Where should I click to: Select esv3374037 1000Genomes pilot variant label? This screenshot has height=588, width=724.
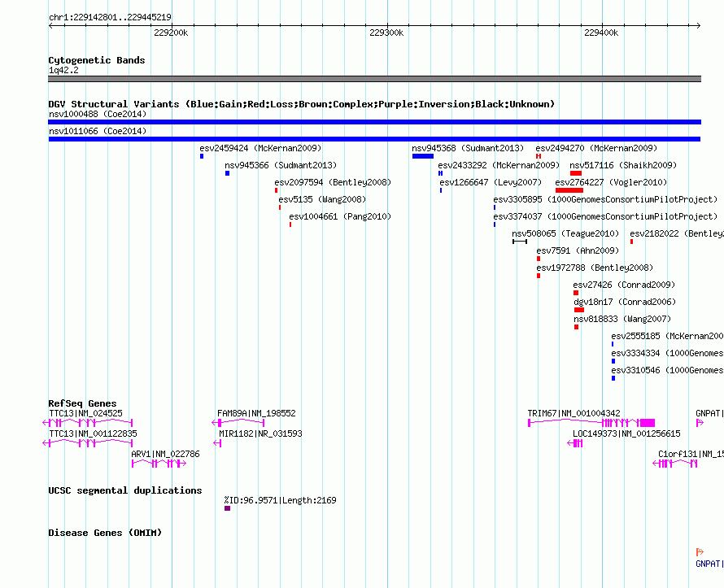click(x=605, y=216)
